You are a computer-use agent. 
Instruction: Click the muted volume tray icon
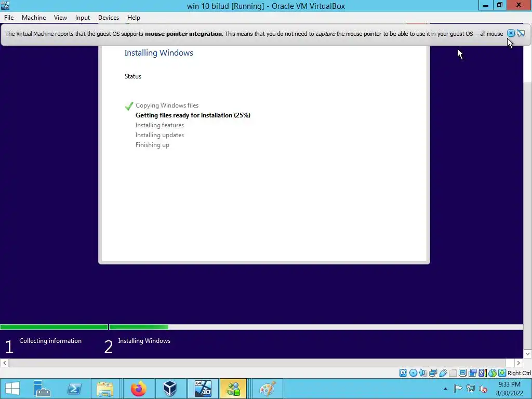tap(483, 389)
